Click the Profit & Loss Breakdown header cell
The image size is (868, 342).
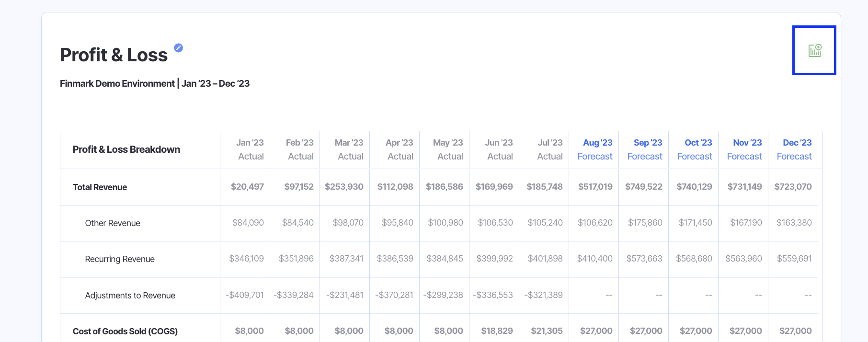(126, 149)
